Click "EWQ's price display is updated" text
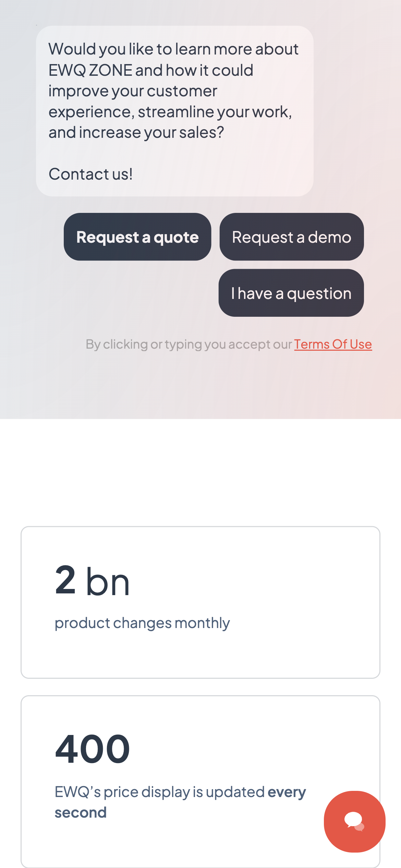Image resolution: width=401 pixels, height=868 pixels. pyautogui.click(x=160, y=792)
